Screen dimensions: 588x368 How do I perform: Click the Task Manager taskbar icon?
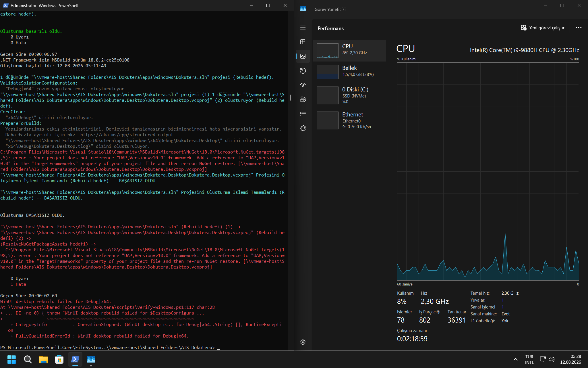91,359
